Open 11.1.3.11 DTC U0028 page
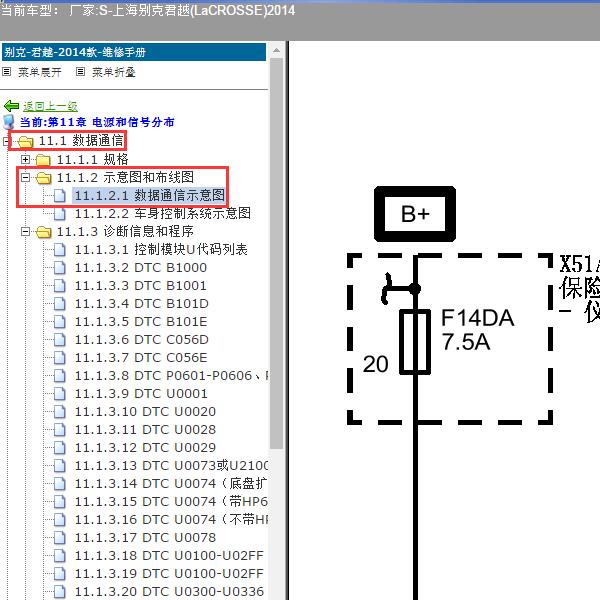 click(145, 429)
